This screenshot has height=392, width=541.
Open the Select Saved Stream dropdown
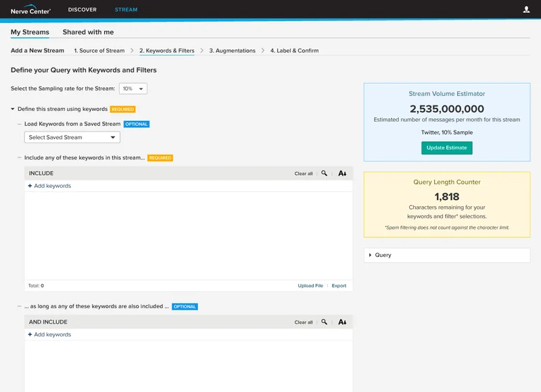72,137
